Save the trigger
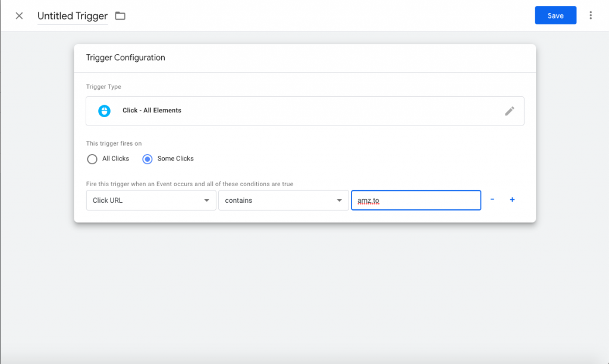 point(555,15)
